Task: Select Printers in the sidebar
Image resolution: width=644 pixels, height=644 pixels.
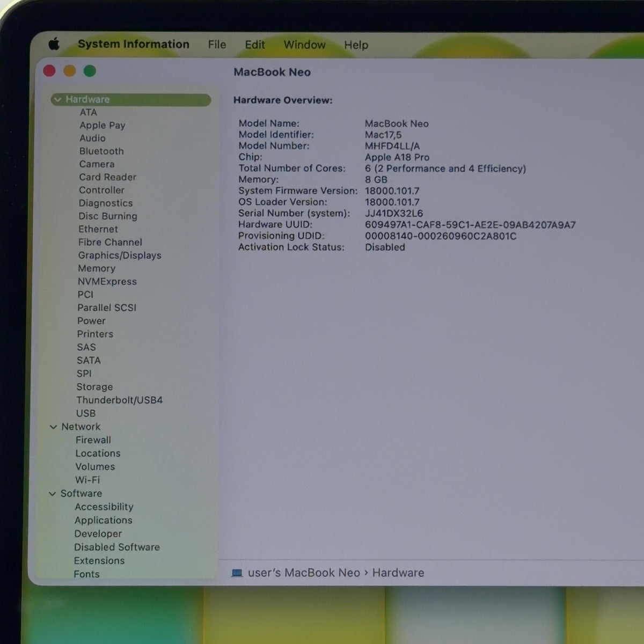Action: point(95,334)
